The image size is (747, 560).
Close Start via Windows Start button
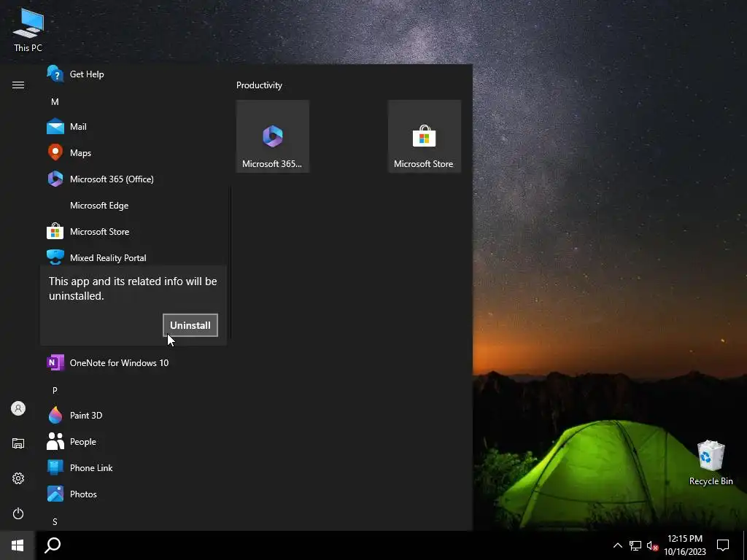[x=18, y=545]
